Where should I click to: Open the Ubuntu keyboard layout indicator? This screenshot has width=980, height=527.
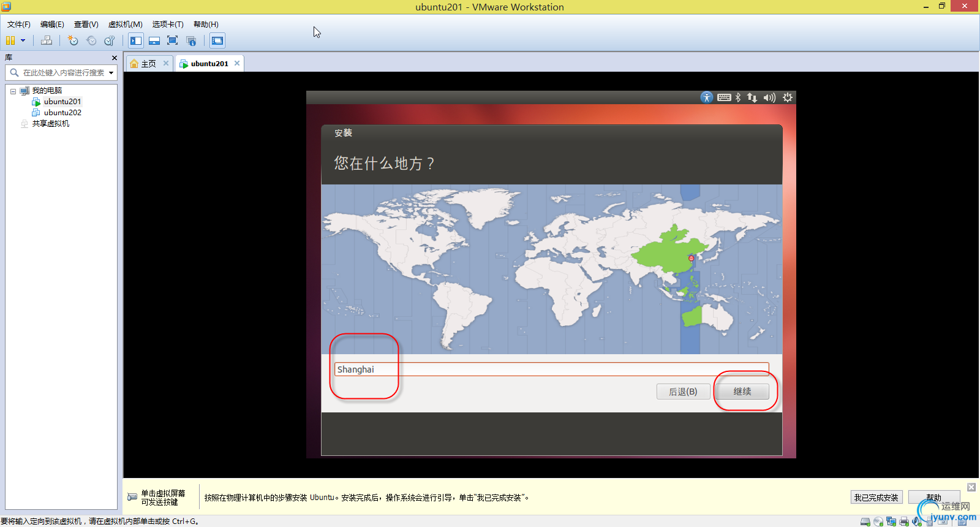tap(724, 97)
